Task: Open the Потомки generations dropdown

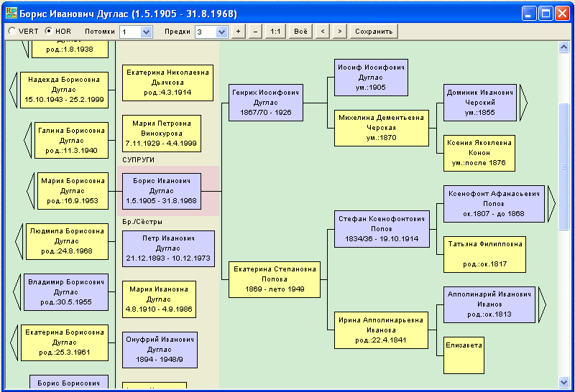Action: pos(146,32)
